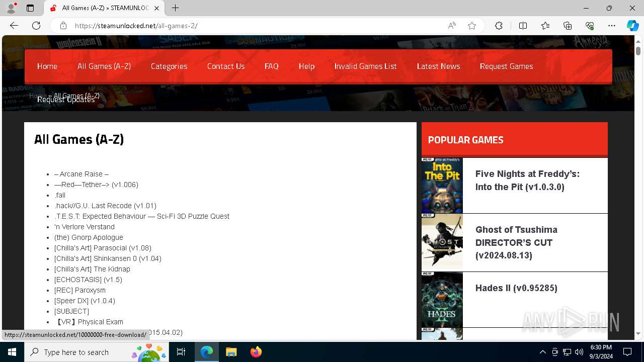Screen dimensions: 644x362
Task: Reload the page with Refresh icon
Action: click(x=36, y=26)
